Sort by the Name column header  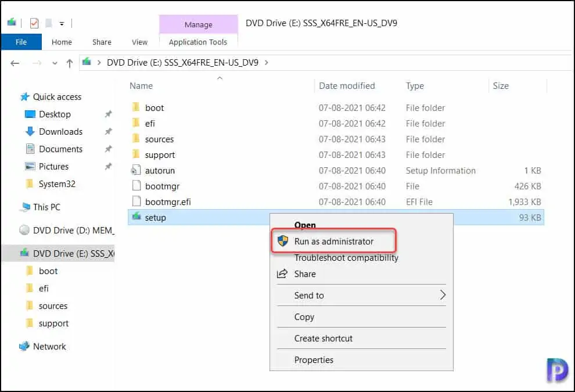[141, 86]
